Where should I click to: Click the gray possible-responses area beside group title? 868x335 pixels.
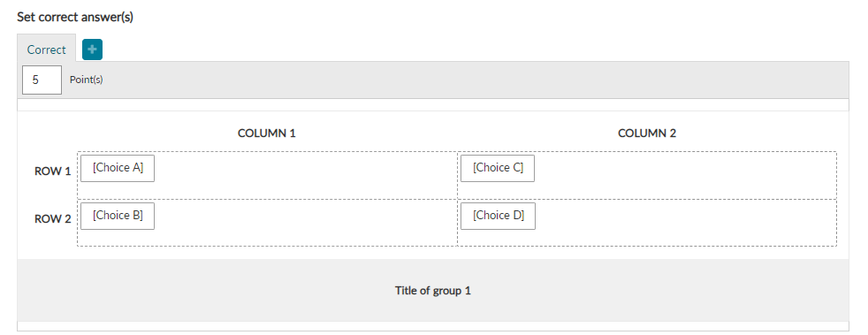coord(659,290)
